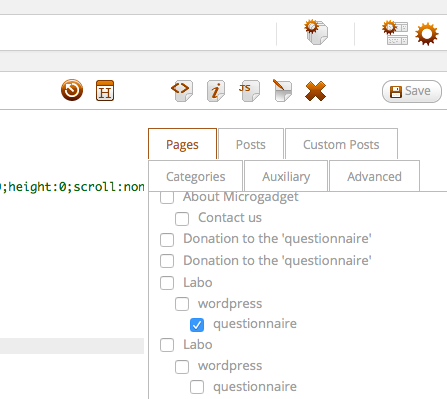Enable the Contact us checkbox

182,219
